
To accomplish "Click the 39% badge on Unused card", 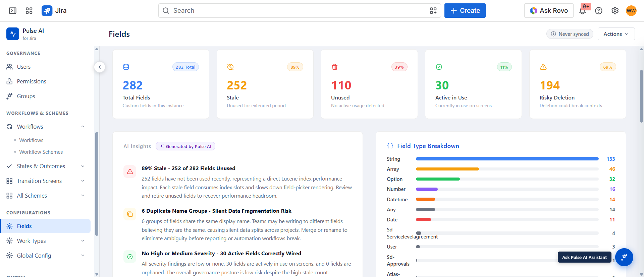I will 399,67.
